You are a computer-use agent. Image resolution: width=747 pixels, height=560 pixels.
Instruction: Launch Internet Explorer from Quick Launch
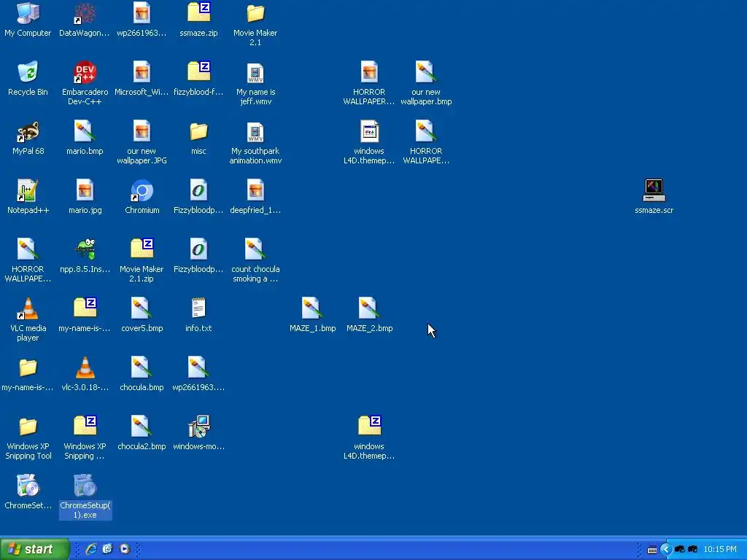pos(91,549)
